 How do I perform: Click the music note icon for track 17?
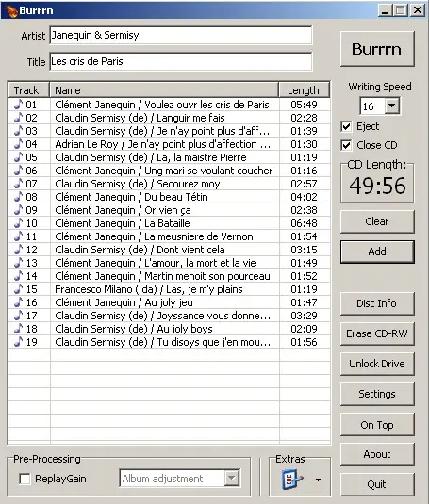[x=19, y=315]
